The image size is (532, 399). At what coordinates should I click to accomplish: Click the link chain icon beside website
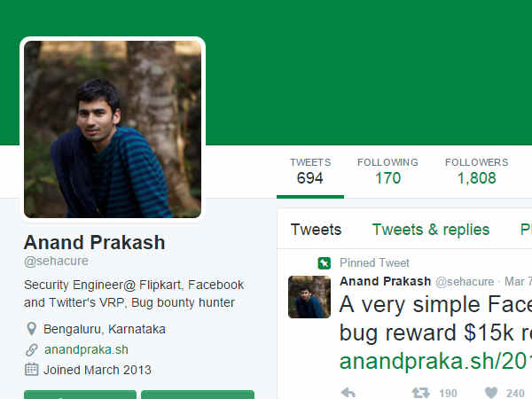coord(32,350)
